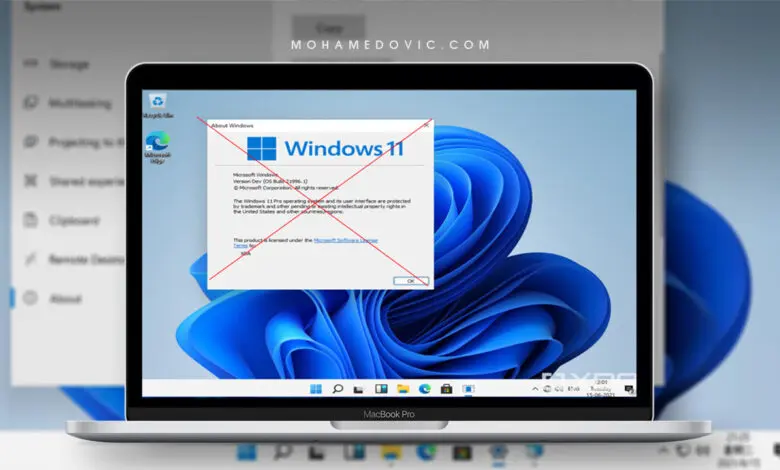
Task: Select About in the blurred Settings sidebar
Action: coord(66,299)
